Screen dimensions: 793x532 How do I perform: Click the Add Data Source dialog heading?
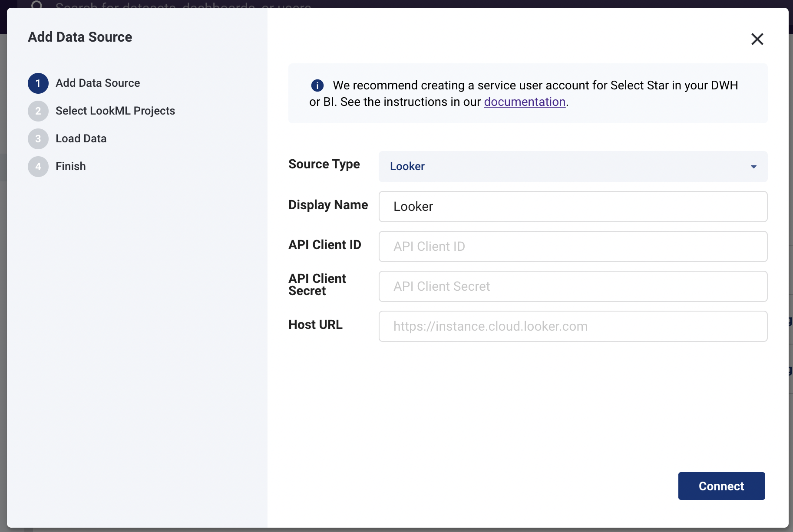point(80,37)
